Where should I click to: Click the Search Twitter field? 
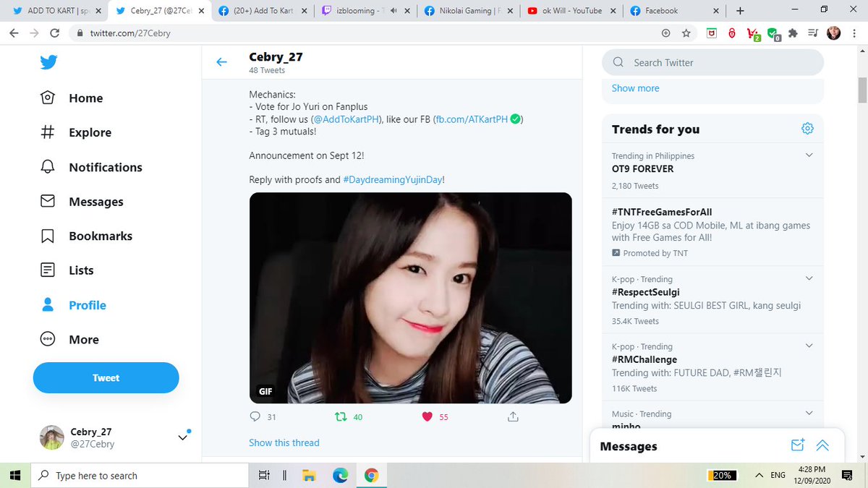point(712,62)
